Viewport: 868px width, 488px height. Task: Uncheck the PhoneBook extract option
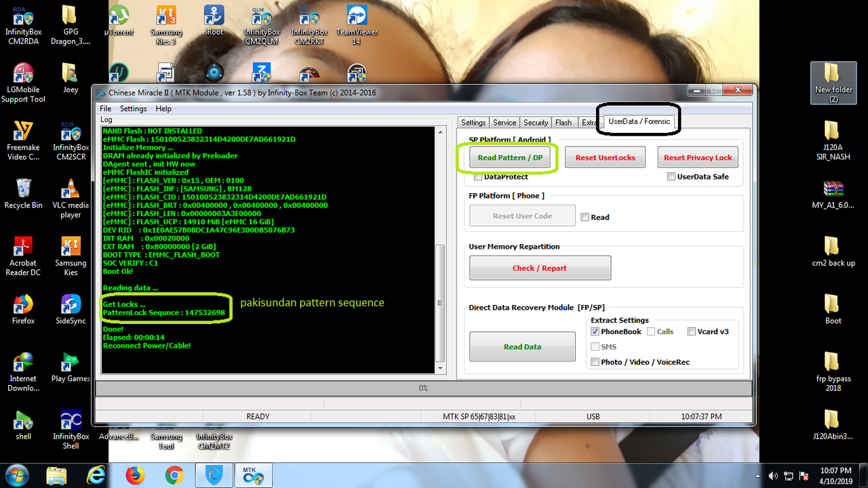[x=595, y=332]
